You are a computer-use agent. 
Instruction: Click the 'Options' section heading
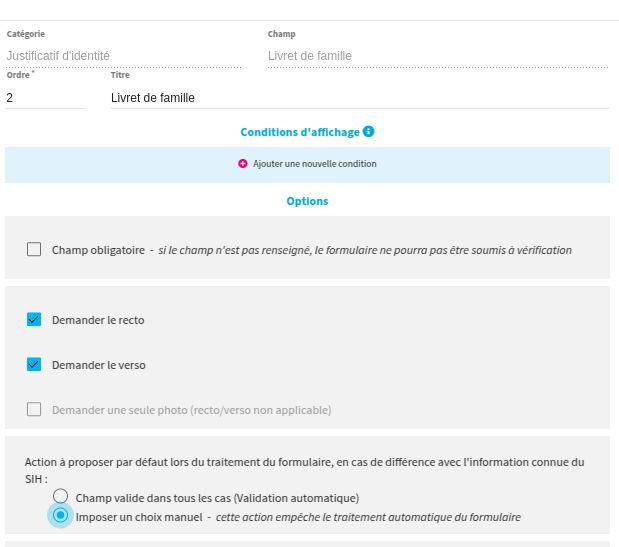(307, 201)
